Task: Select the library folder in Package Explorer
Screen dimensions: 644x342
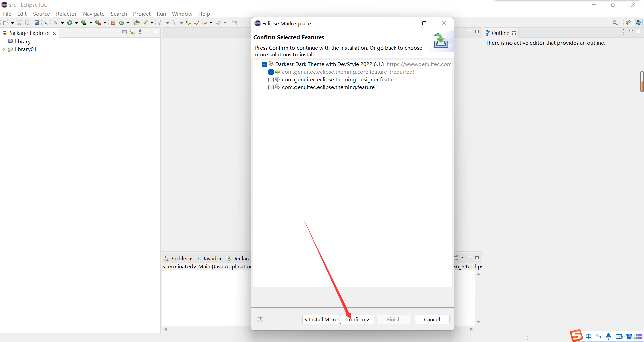Action: (x=19, y=41)
